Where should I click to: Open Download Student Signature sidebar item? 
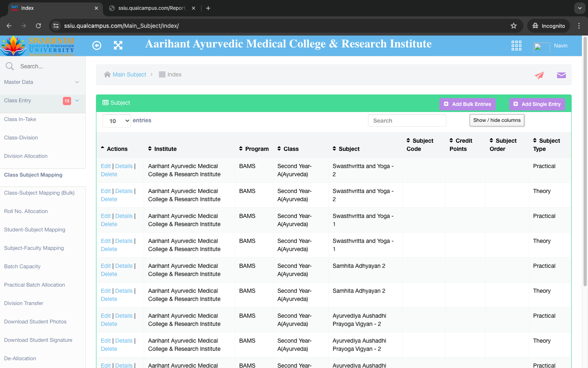point(38,340)
